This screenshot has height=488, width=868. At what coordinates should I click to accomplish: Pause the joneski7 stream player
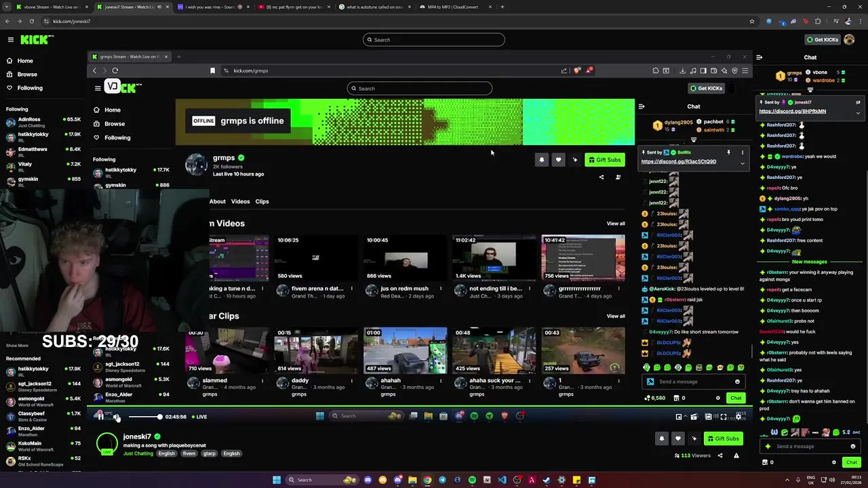100,416
